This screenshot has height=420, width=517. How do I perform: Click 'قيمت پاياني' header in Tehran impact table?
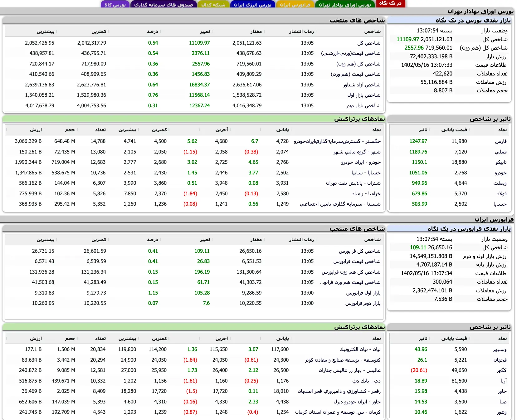pyautogui.click(x=454, y=130)
